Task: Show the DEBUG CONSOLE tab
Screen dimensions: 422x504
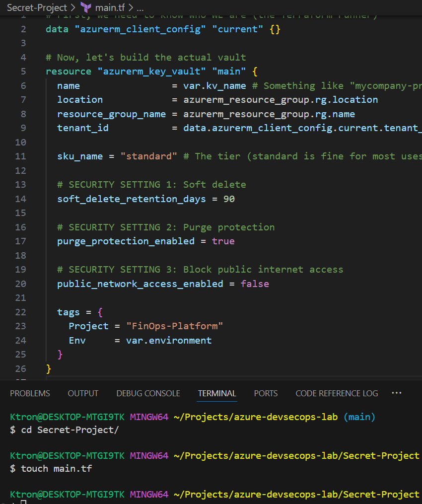Action: pos(148,393)
